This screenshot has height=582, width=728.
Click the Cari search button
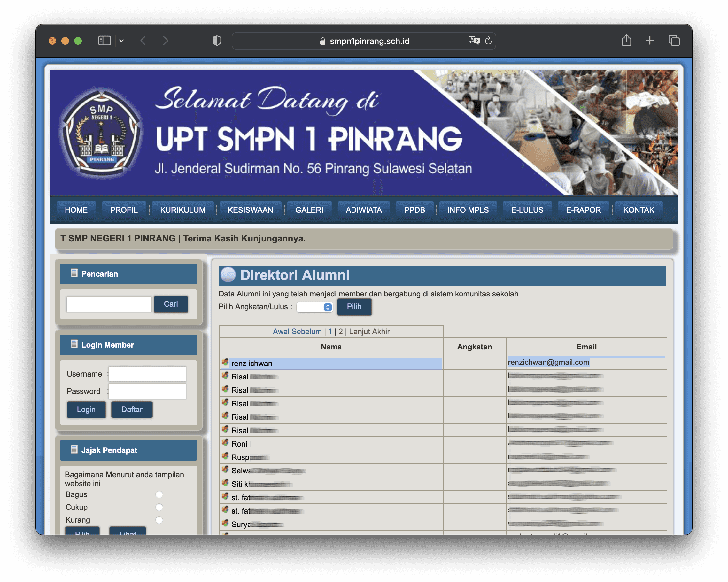pos(171,304)
